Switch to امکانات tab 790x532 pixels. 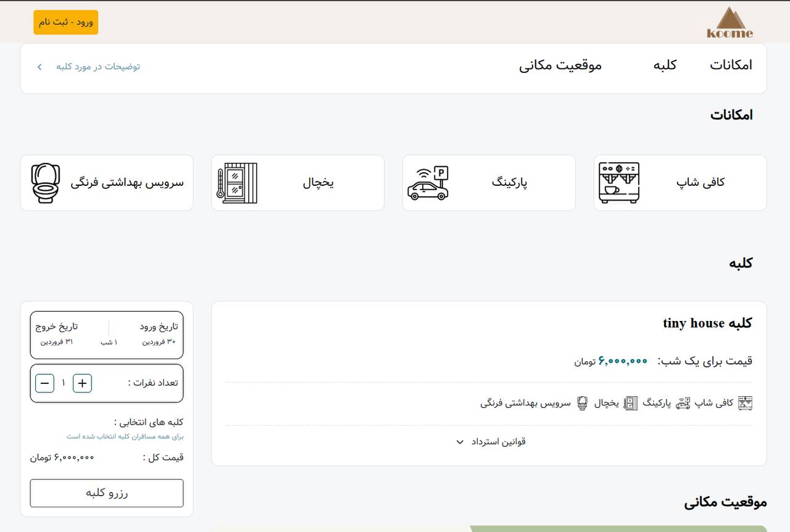coord(731,65)
